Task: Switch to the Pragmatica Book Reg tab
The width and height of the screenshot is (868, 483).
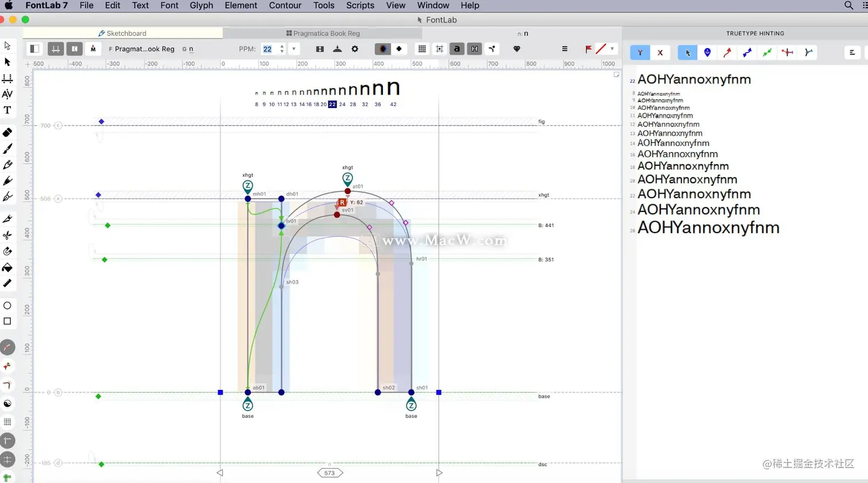Action: (x=323, y=33)
